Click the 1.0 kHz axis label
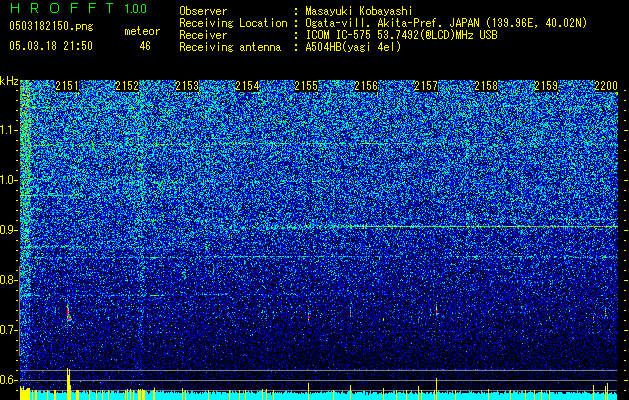The width and height of the screenshot is (629, 400). [9, 180]
